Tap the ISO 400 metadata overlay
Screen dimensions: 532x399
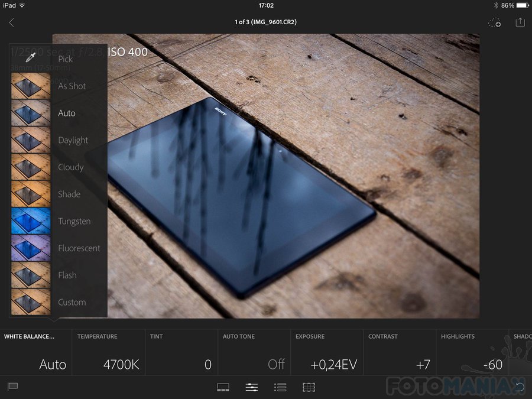(128, 52)
